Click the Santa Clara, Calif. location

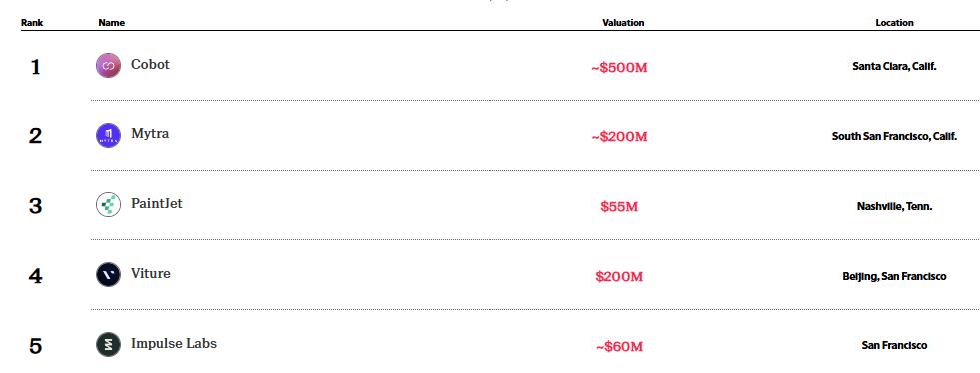point(894,66)
